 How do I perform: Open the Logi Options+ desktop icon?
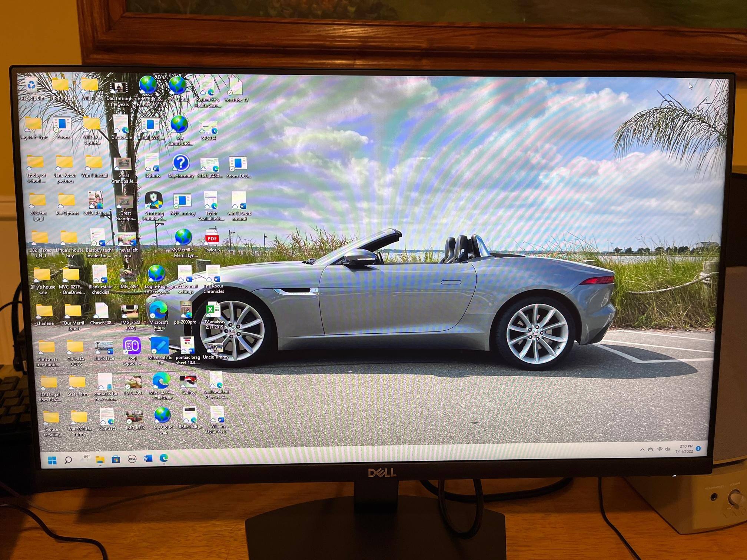[132, 346]
